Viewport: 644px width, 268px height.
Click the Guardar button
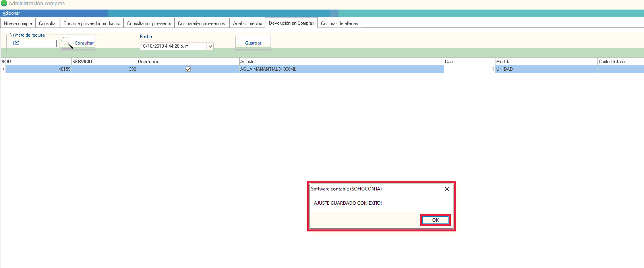[x=253, y=43]
